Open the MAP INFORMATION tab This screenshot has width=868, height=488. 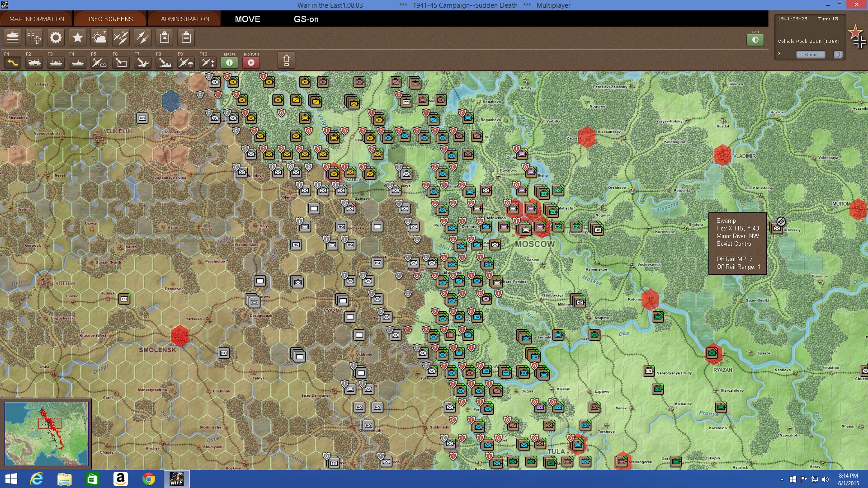click(x=37, y=19)
